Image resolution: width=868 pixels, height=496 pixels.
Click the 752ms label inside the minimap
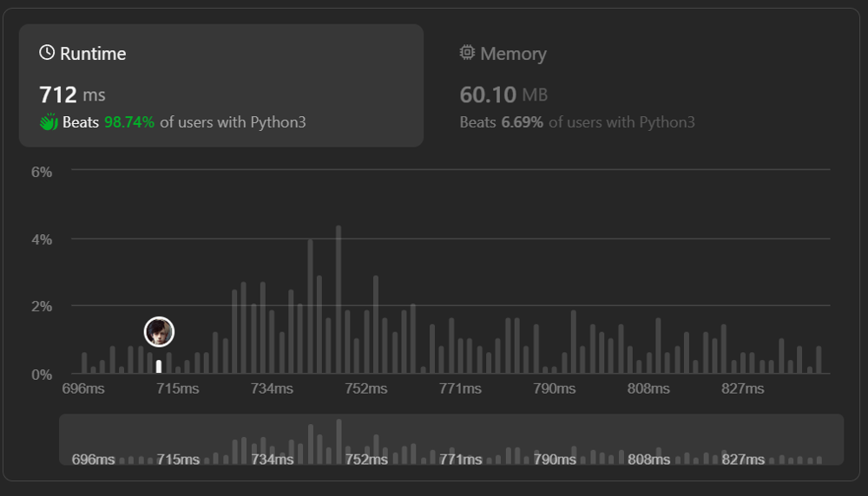click(366, 459)
